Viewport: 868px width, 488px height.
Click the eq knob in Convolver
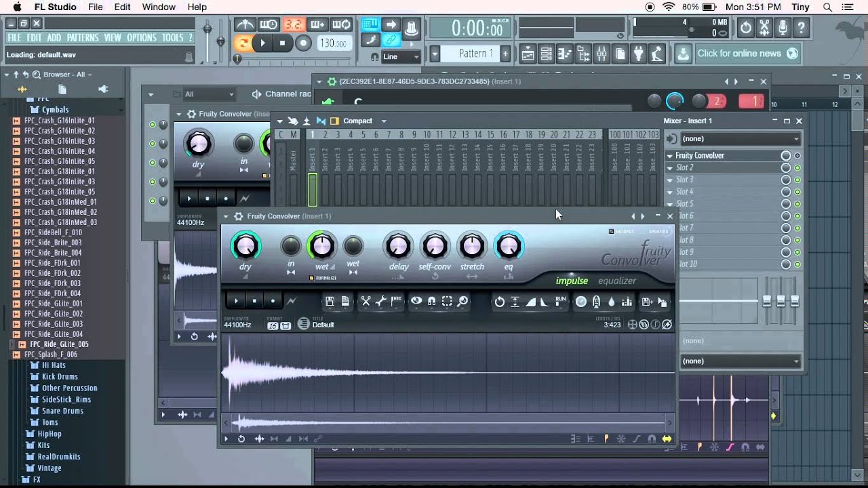pos(509,246)
